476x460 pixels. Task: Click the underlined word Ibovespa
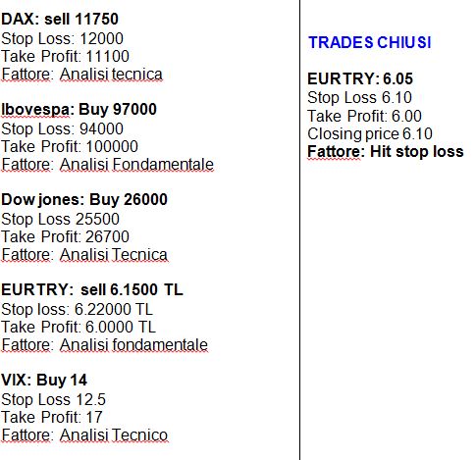point(35,109)
